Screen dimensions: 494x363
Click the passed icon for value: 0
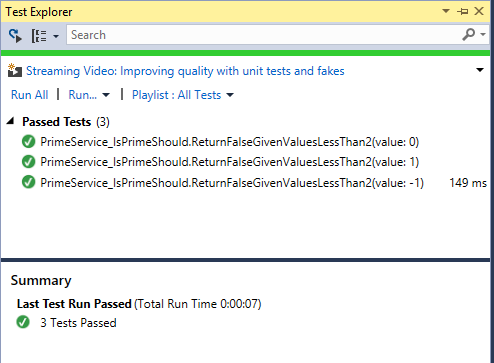(28, 142)
